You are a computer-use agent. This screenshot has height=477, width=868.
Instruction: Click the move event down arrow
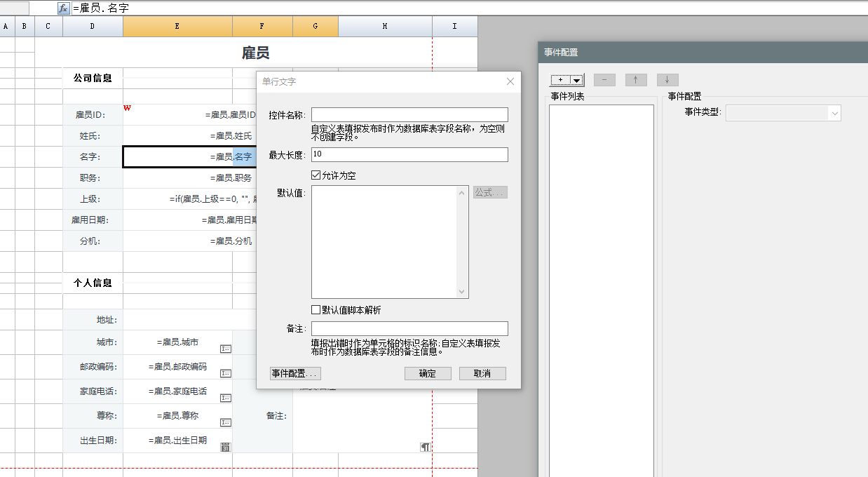click(x=667, y=80)
